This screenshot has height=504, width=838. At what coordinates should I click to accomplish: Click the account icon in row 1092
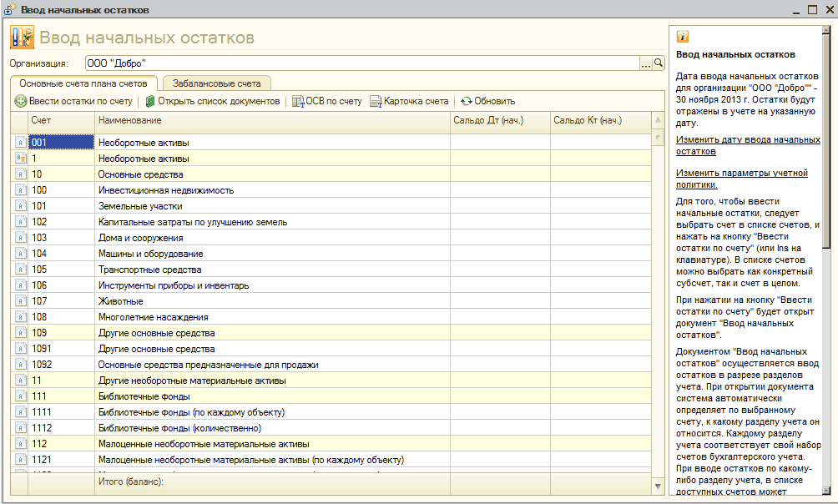pos(20,365)
